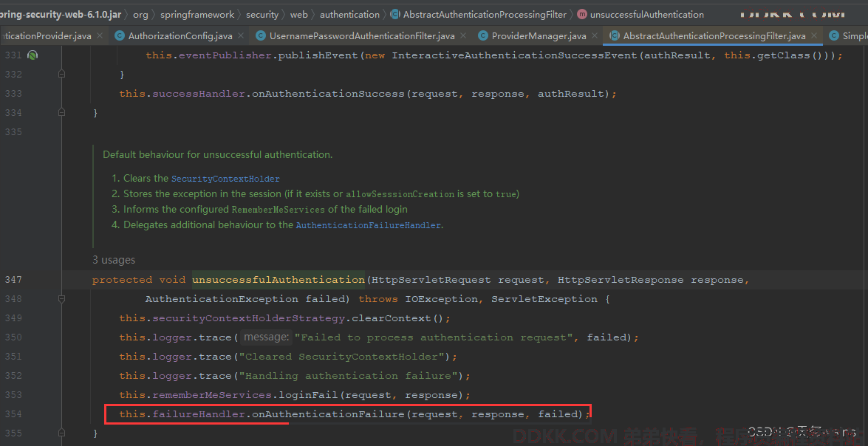Switch to the AuthorizationConfig.java tab
The image size is (868, 446).
click(x=180, y=35)
